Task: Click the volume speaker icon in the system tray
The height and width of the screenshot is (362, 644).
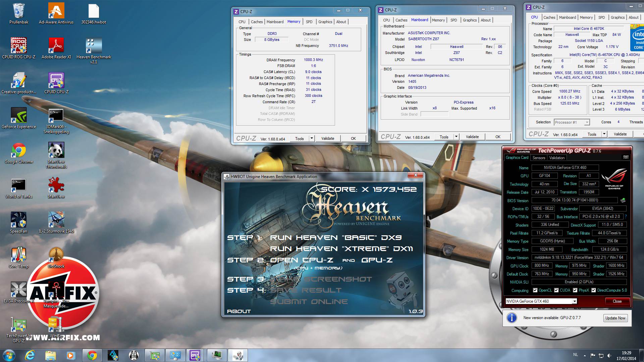Action: (x=609, y=356)
